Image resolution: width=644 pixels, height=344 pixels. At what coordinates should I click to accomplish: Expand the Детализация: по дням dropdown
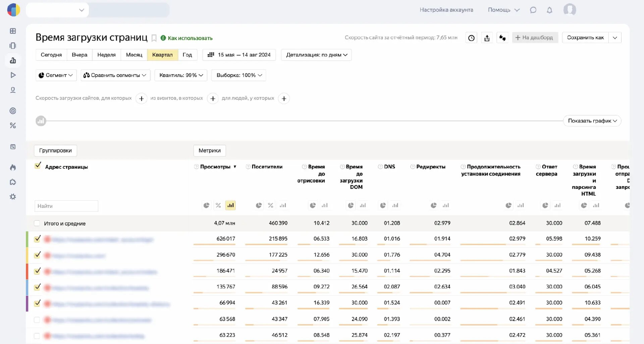(316, 55)
